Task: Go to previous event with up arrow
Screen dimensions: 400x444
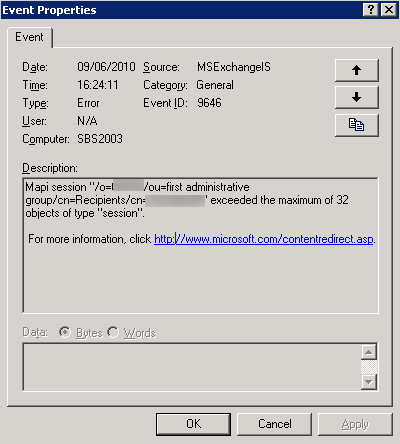Action: tap(357, 70)
